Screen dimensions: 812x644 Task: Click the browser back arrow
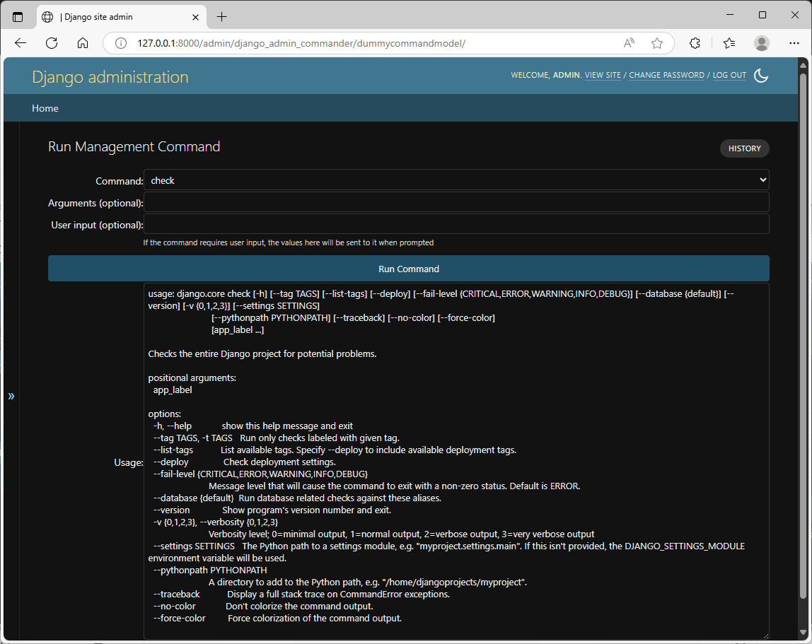[x=21, y=44]
